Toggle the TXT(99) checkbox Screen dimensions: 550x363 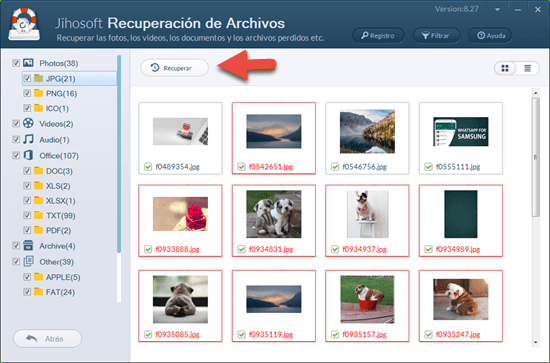[x=27, y=215]
